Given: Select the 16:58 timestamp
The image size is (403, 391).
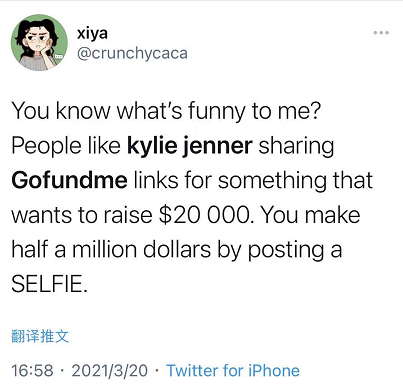Looking at the screenshot, I should click(x=32, y=370).
